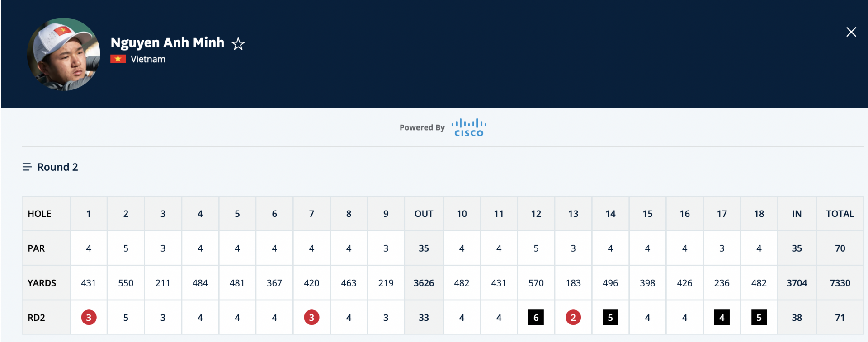Select the TOTAL column header
This screenshot has height=342, width=868.
[x=840, y=214]
